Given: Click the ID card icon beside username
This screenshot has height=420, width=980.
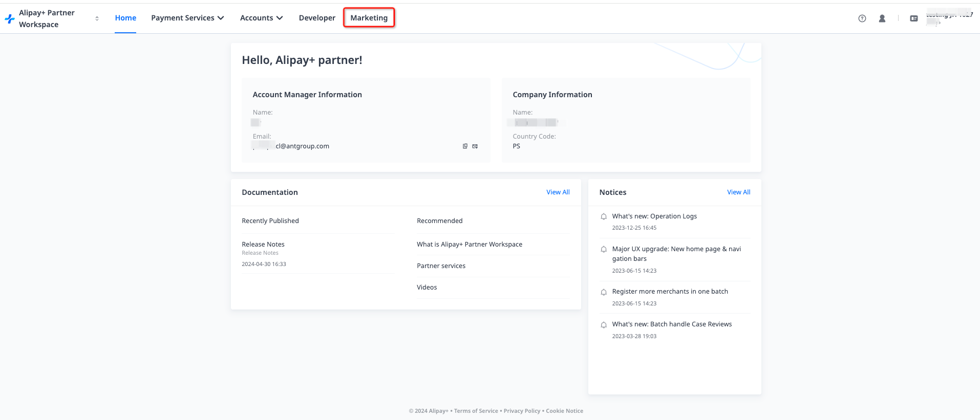Looking at the screenshot, I should click(x=913, y=18).
